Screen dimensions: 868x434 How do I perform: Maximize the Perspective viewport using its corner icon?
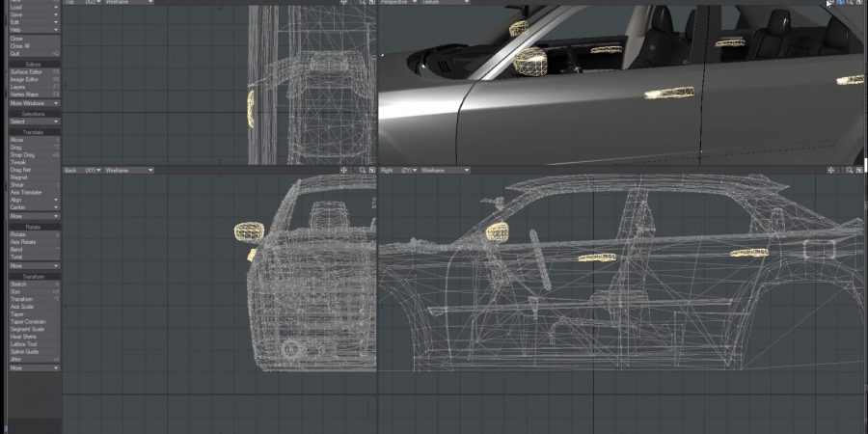point(858,2)
